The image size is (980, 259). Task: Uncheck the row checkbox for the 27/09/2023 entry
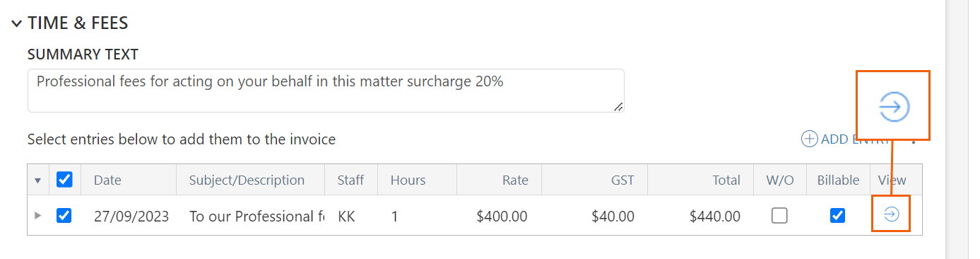tap(64, 215)
